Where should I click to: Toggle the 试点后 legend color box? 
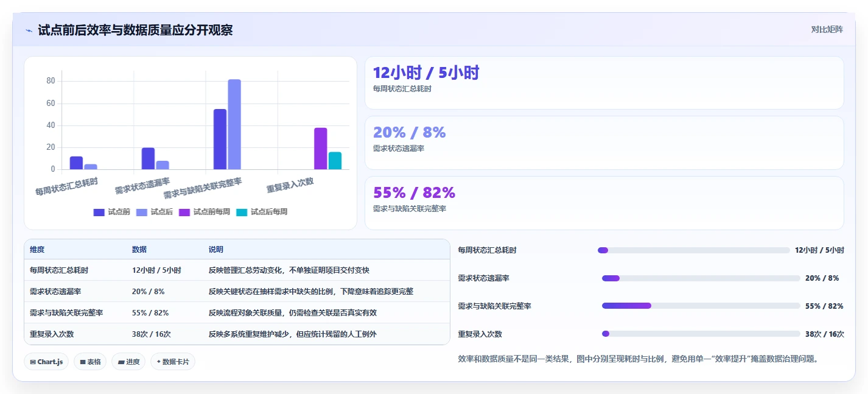(x=142, y=212)
